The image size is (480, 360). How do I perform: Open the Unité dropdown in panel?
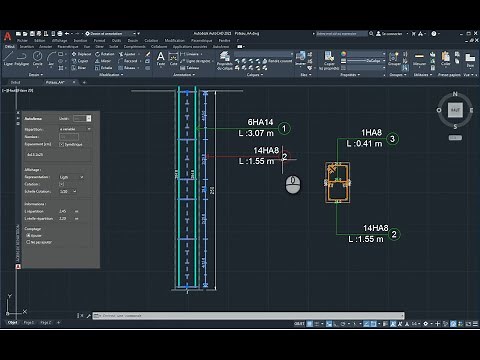82,118
